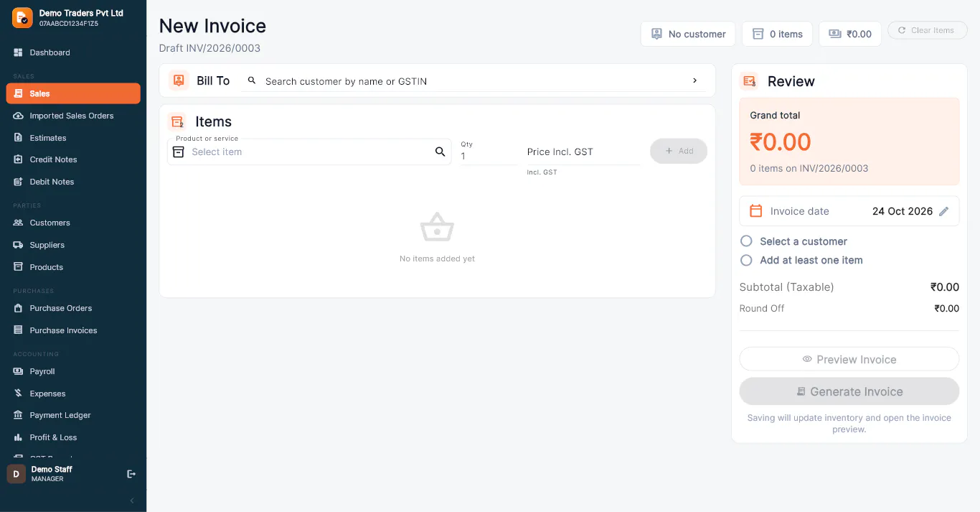This screenshot has width=980, height=512.
Task: Click the Purchase Orders bag icon
Action: click(x=19, y=308)
